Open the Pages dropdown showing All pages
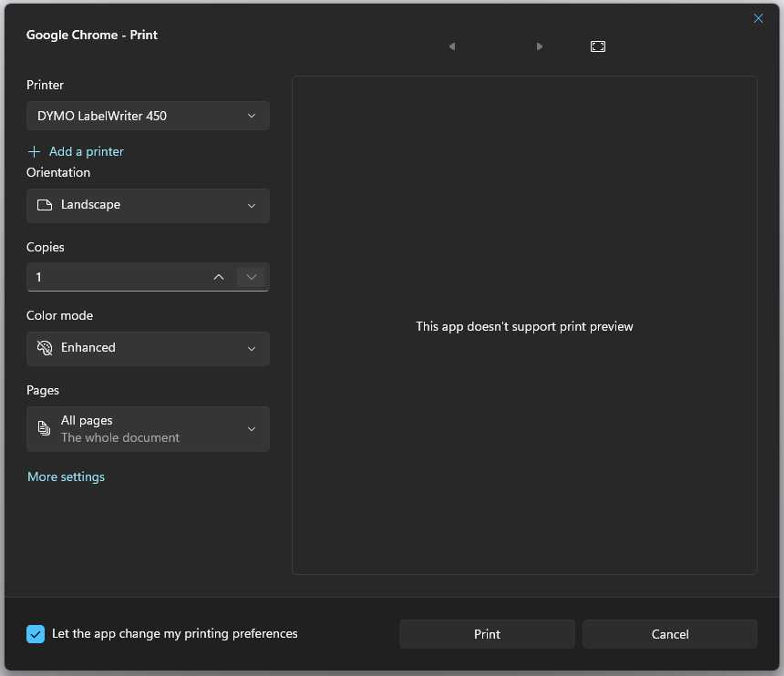The height and width of the screenshot is (676, 784). point(148,429)
